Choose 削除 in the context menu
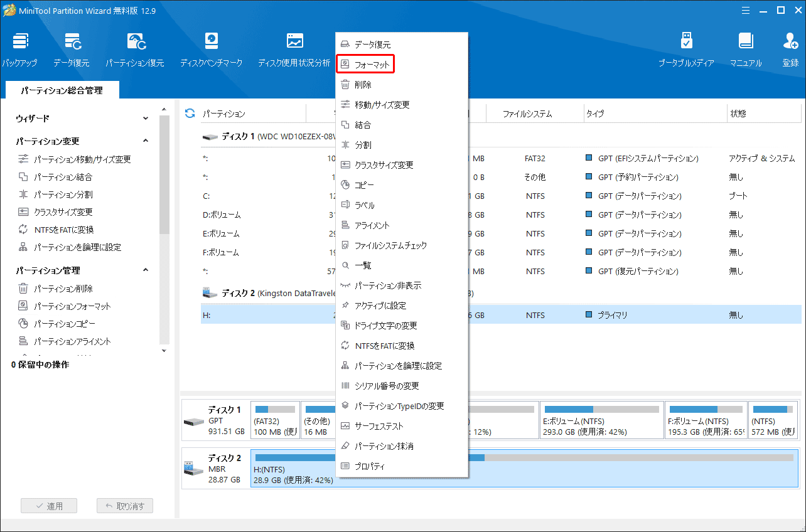806x532 pixels. (402, 85)
